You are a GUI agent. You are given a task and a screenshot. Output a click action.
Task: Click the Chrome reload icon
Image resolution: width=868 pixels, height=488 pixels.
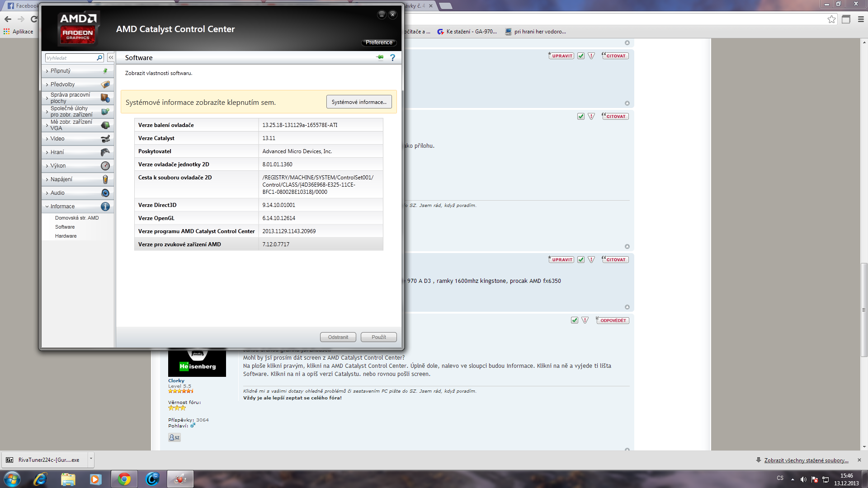point(34,19)
